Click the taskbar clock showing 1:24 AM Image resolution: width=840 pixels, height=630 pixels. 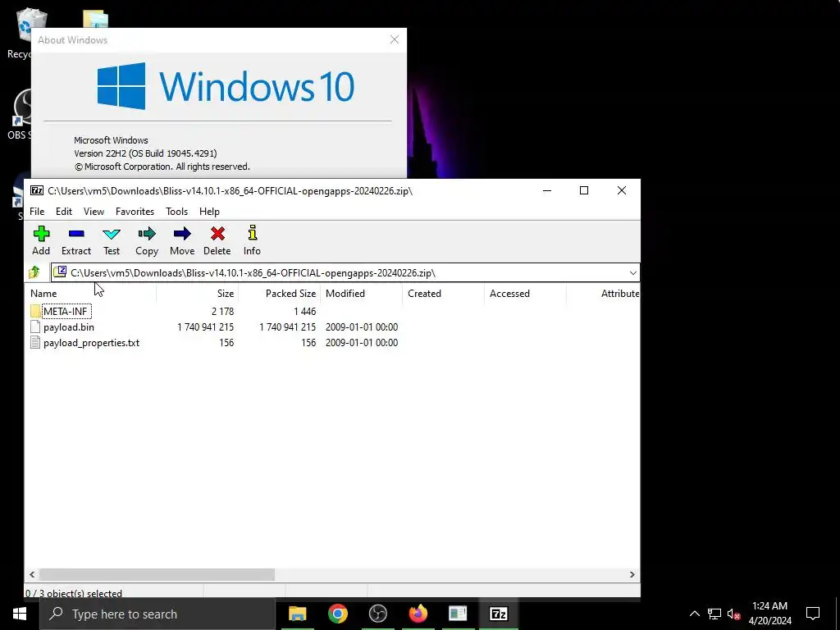(769, 614)
